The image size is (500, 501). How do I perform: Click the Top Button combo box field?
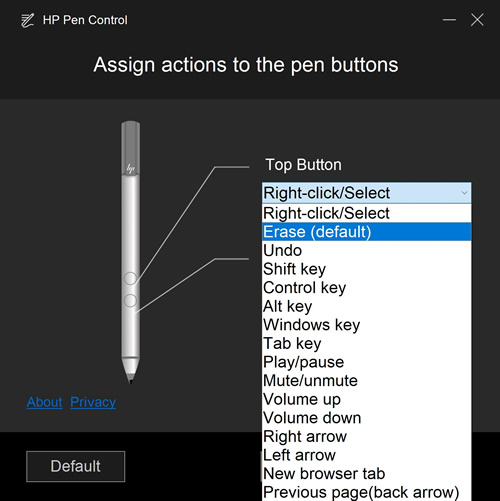coord(367,193)
